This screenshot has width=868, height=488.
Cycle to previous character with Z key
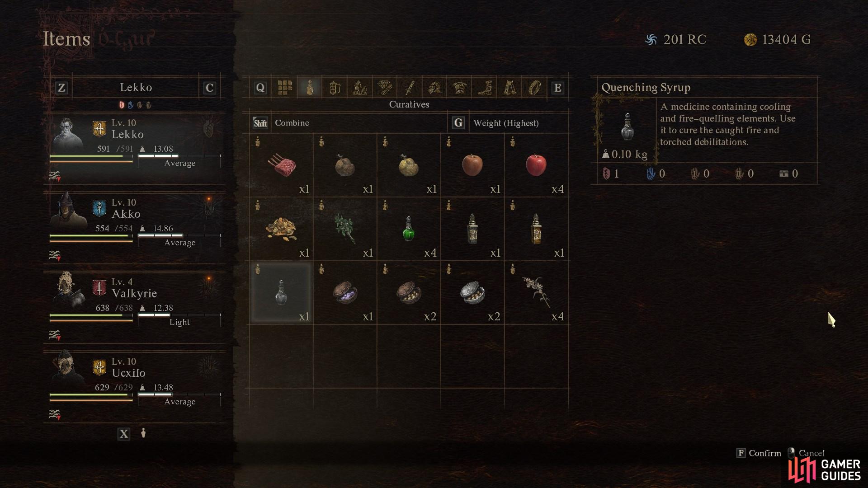[61, 88]
